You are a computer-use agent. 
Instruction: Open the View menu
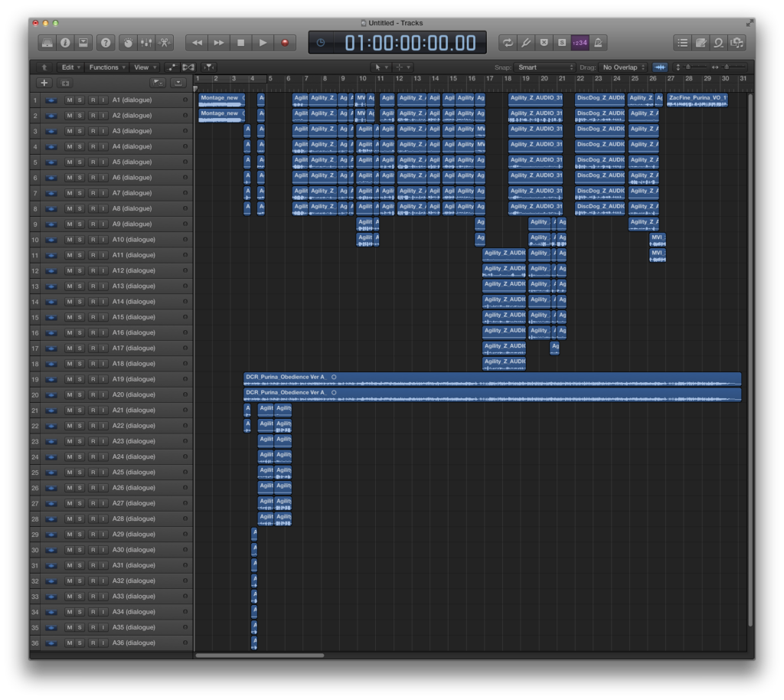point(145,67)
